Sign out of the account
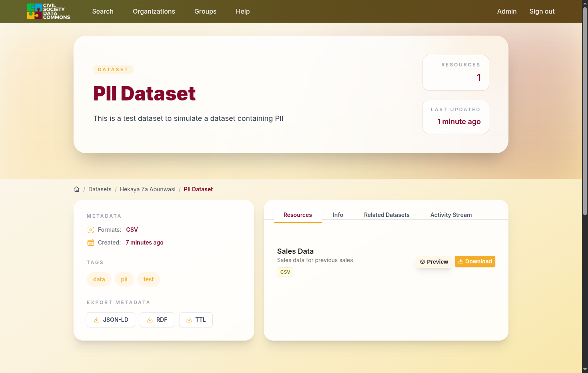The image size is (588, 373). click(542, 11)
